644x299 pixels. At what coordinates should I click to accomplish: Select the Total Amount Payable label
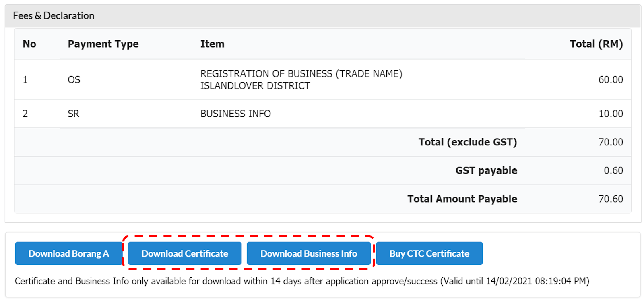click(x=462, y=199)
